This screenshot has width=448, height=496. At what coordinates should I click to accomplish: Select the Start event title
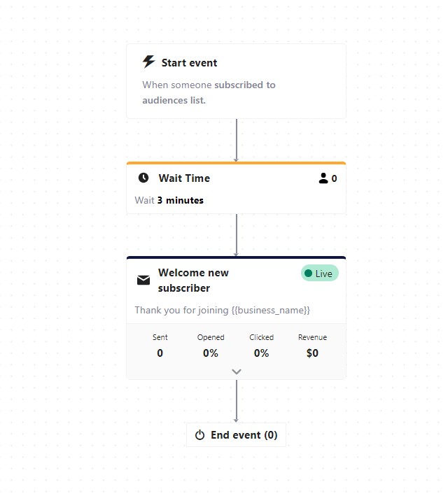pos(189,63)
